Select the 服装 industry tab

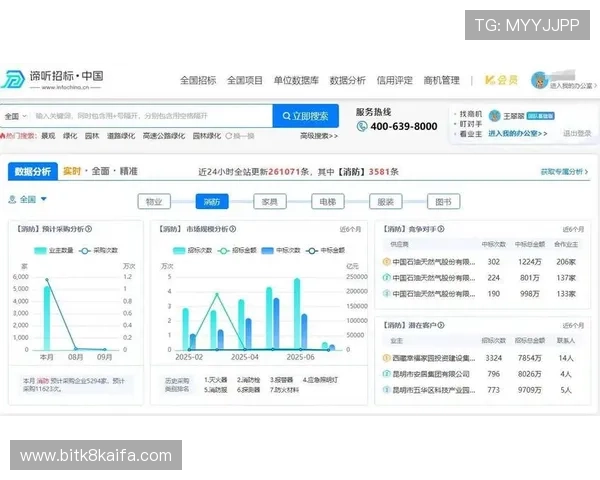(x=386, y=202)
